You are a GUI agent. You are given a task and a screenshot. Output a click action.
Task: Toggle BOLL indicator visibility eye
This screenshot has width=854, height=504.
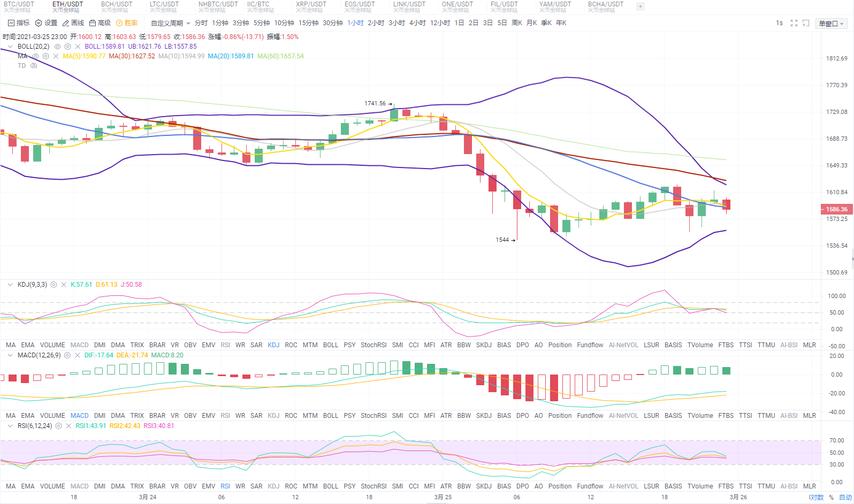[58, 47]
